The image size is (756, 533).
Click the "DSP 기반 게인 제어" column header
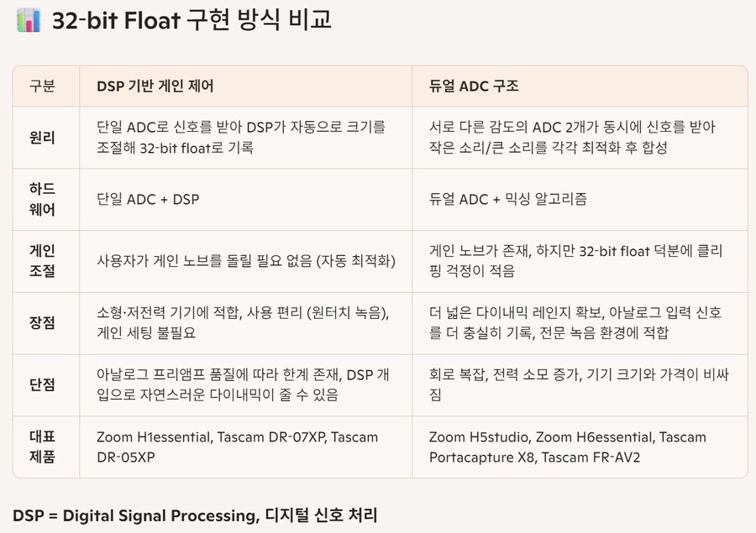[x=155, y=86]
